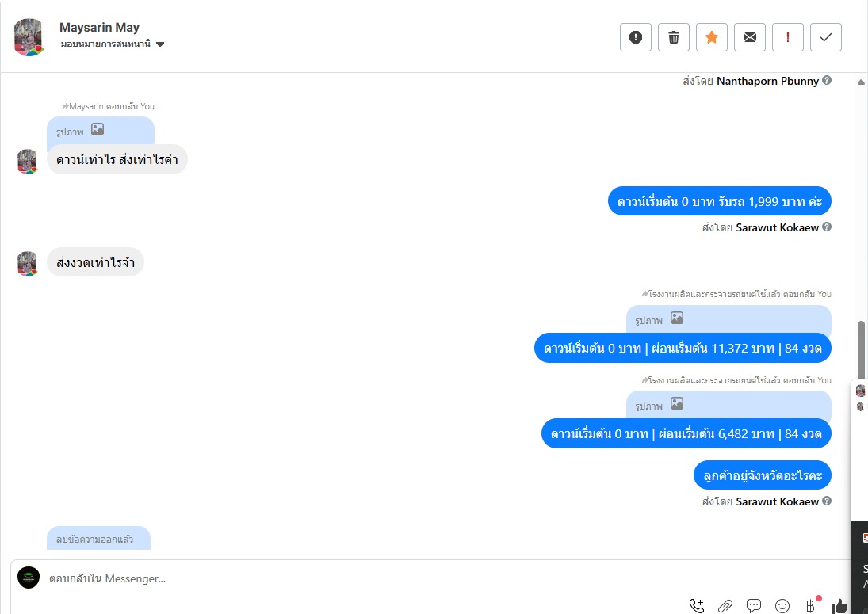Open Maysarin May profile picture in header
The height and width of the screenshot is (614, 868).
point(29,37)
